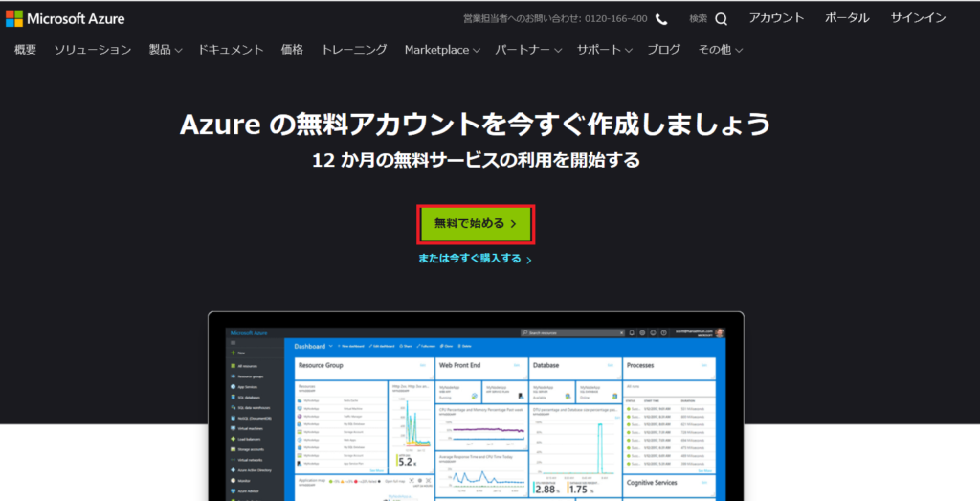Click the Resource Group tile title
This screenshot has width=980, height=501.
(x=321, y=365)
